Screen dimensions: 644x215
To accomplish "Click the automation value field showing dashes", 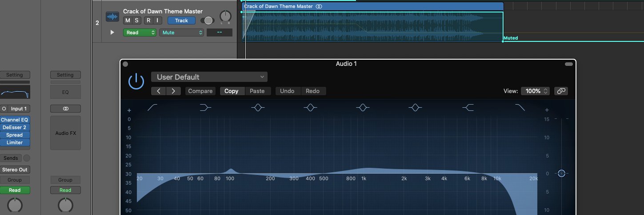I will tap(220, 32).
